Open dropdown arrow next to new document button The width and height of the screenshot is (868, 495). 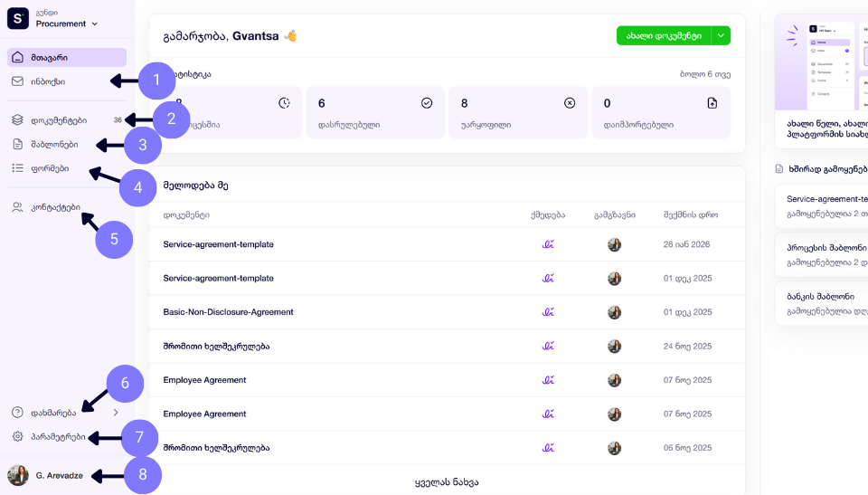(721, 35)
